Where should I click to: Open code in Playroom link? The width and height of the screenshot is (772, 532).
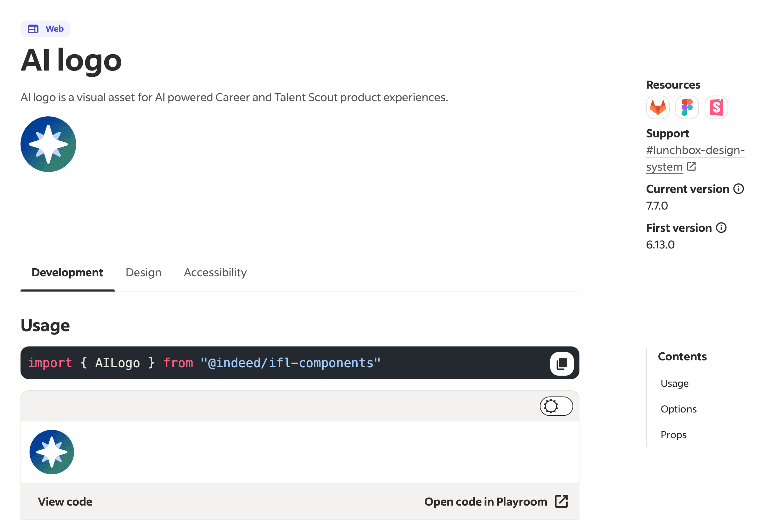pos(486,501)
